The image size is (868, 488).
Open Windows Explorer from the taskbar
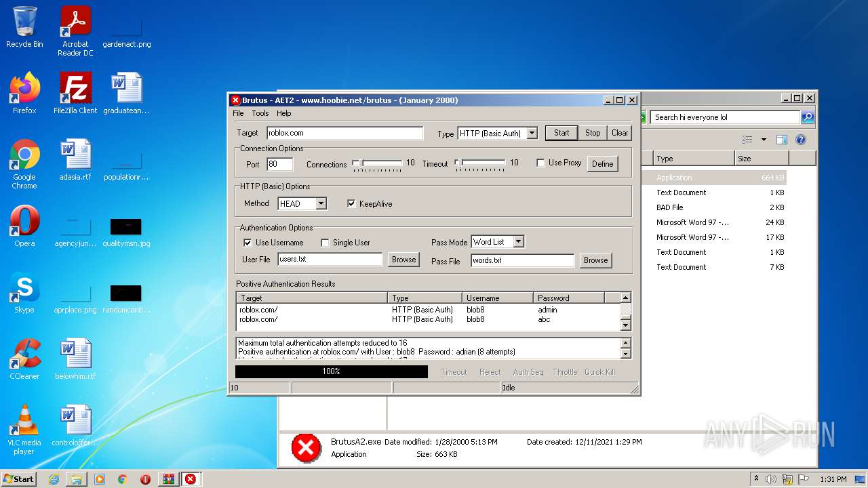(77, 479)
